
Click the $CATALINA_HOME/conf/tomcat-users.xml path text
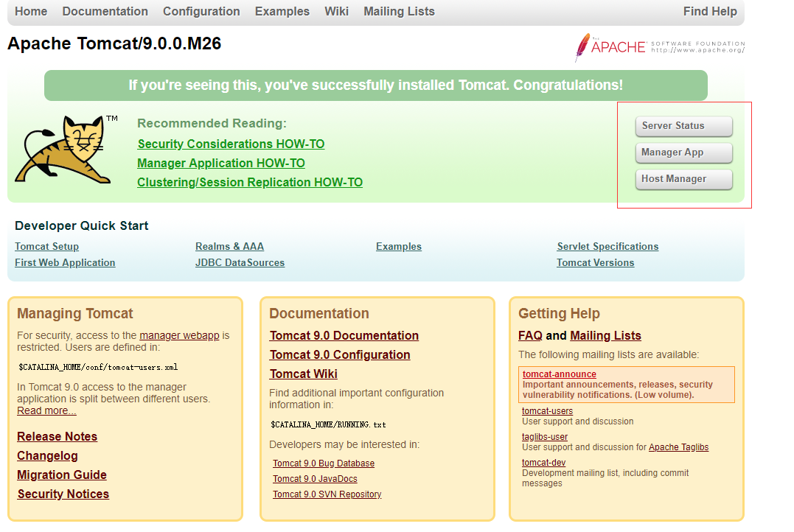click(98, 368)
